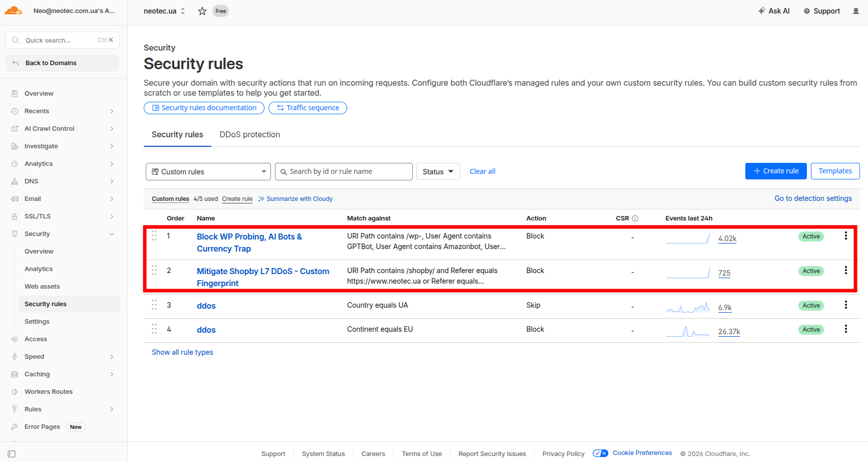Grab drag handle of rule order 2
Screen dimensions: 868x462
coord(154,270)
